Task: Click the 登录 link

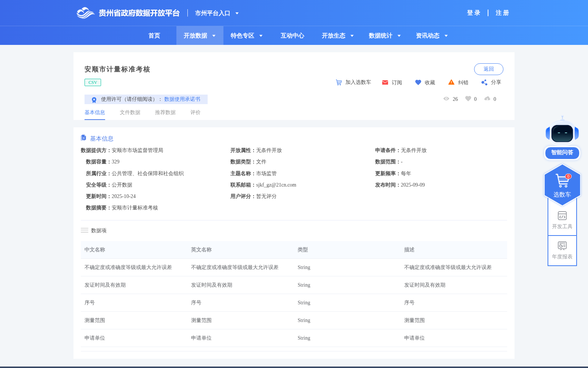Action: (x=474, y=13)
